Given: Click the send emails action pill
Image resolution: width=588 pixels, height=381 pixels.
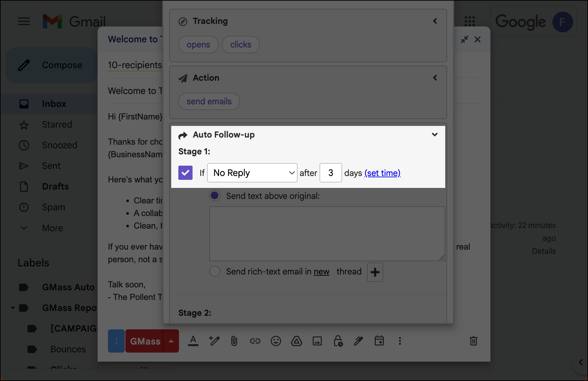Looking at the screenshot, I should (x=209, y=101).
